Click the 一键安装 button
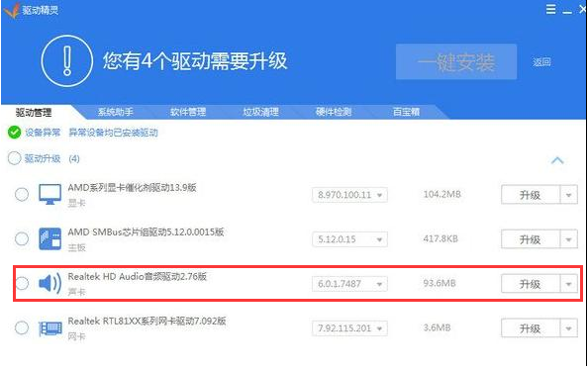The image size is (588, 371). 456,61
